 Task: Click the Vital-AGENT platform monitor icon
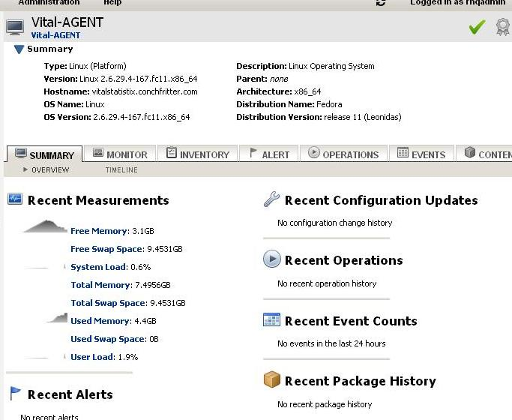15,28
